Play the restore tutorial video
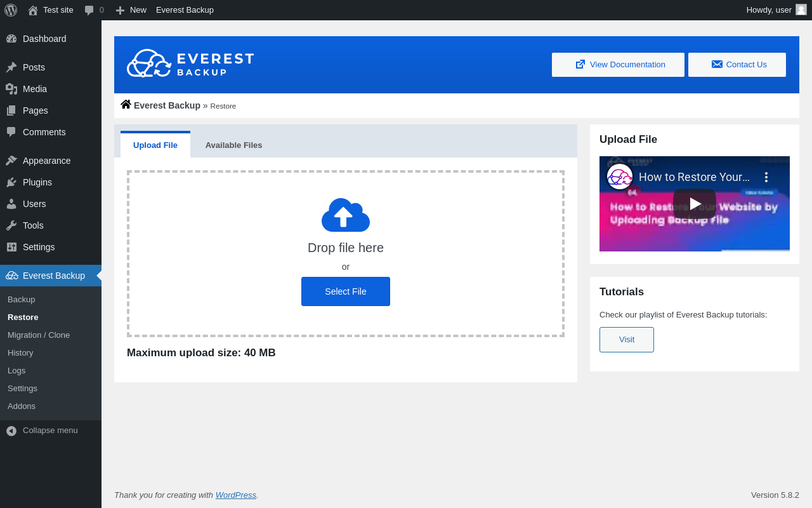This screenshot has height=508, width=812. 695,204
